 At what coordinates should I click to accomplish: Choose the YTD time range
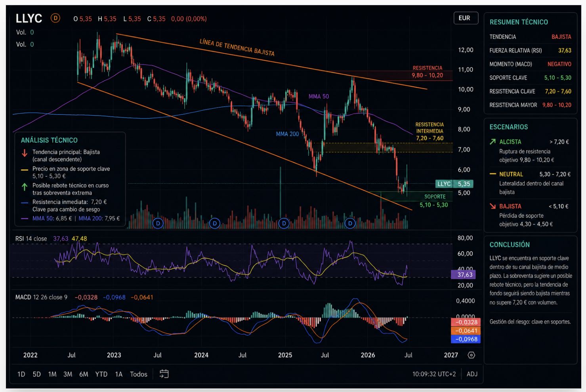click(101, 374)
